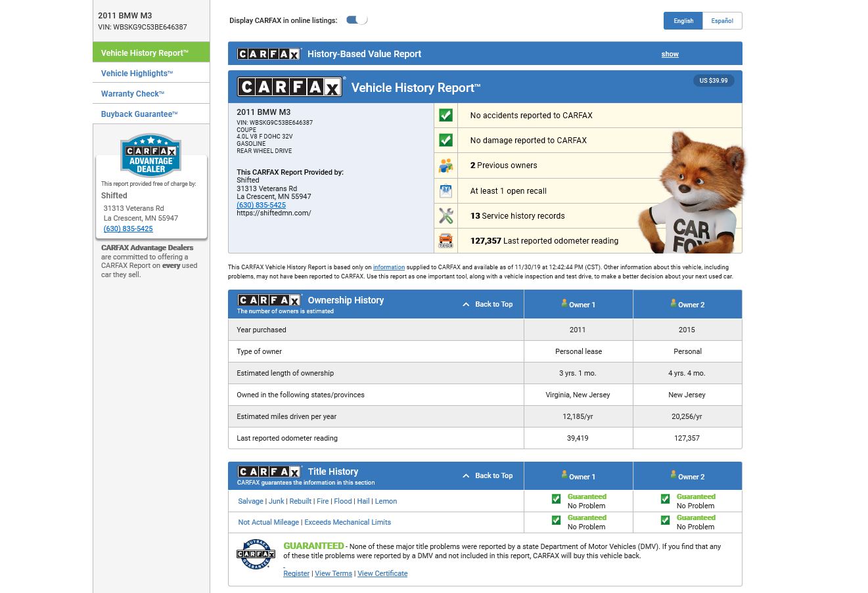The width and height of the screenshot is (868, 593).
Task: Click the odometer reading car icon
Action: (x=445, y=241)
